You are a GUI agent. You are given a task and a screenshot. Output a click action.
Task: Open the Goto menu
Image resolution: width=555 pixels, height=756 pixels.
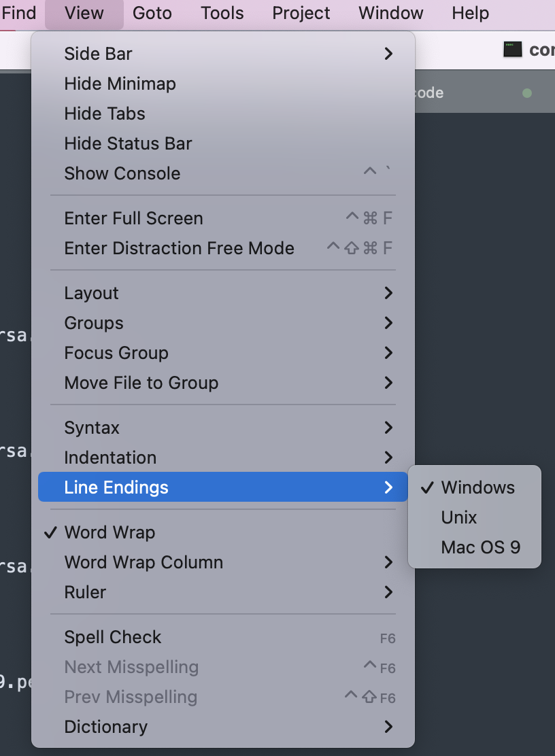tap(152, 13)
